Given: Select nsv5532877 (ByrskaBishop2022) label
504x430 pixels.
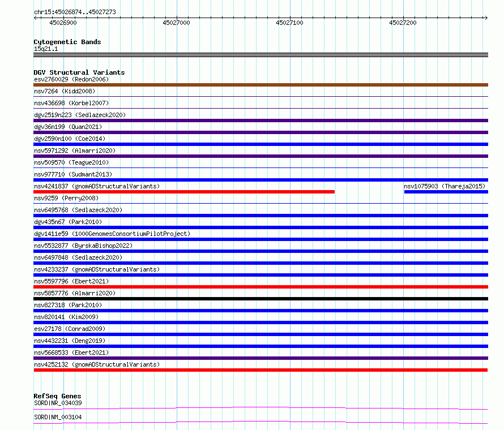Looking at the screenshot, I should pos(83,246).
